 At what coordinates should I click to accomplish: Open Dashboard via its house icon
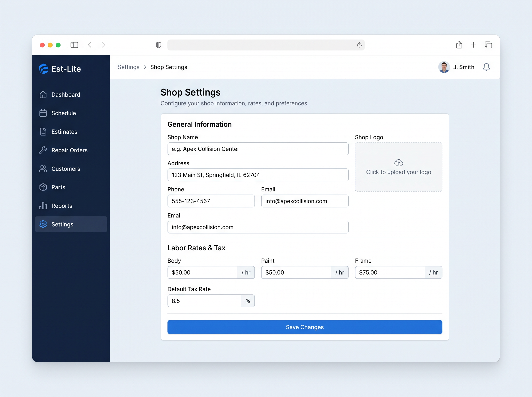tap(43, 95)
